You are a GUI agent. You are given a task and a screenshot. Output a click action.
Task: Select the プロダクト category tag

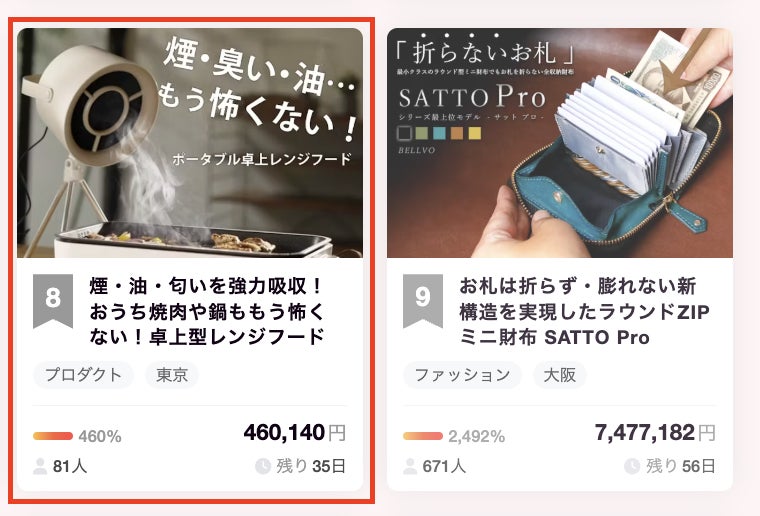tap(83, 375)
